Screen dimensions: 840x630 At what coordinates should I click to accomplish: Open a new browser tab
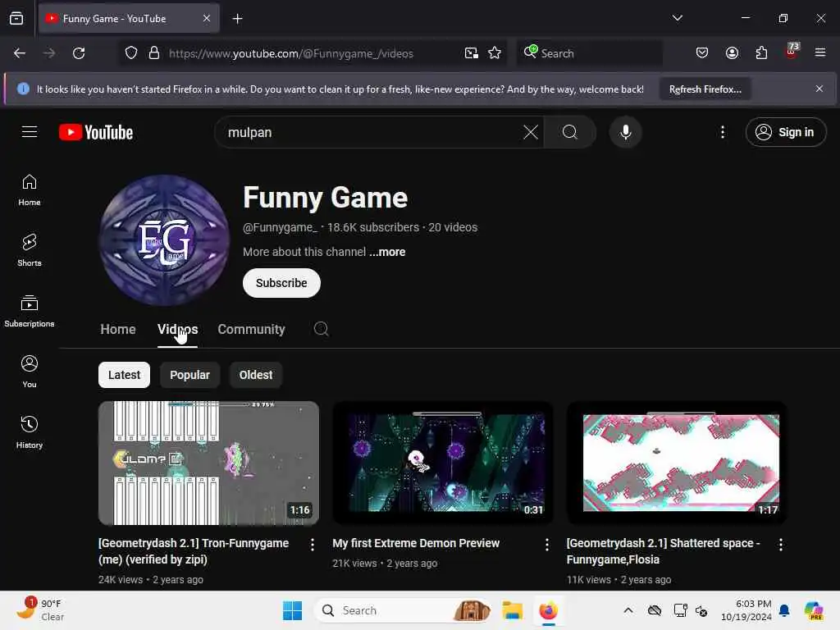click(237, 19)
